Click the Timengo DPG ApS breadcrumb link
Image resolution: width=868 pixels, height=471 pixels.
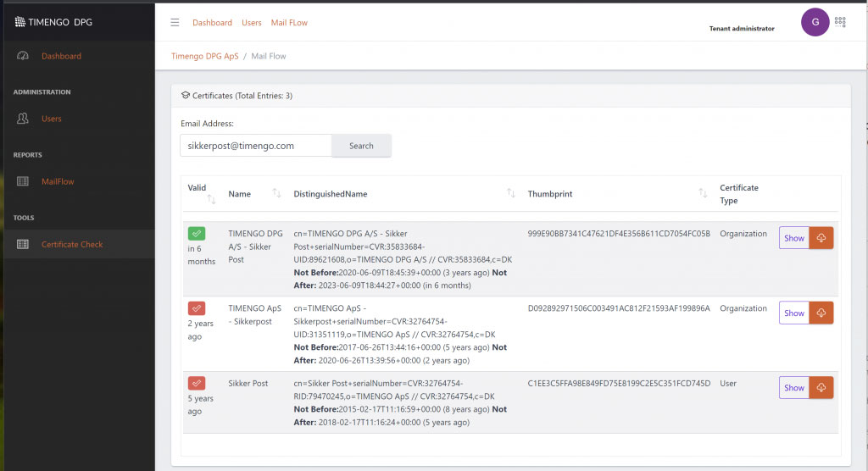204,56
